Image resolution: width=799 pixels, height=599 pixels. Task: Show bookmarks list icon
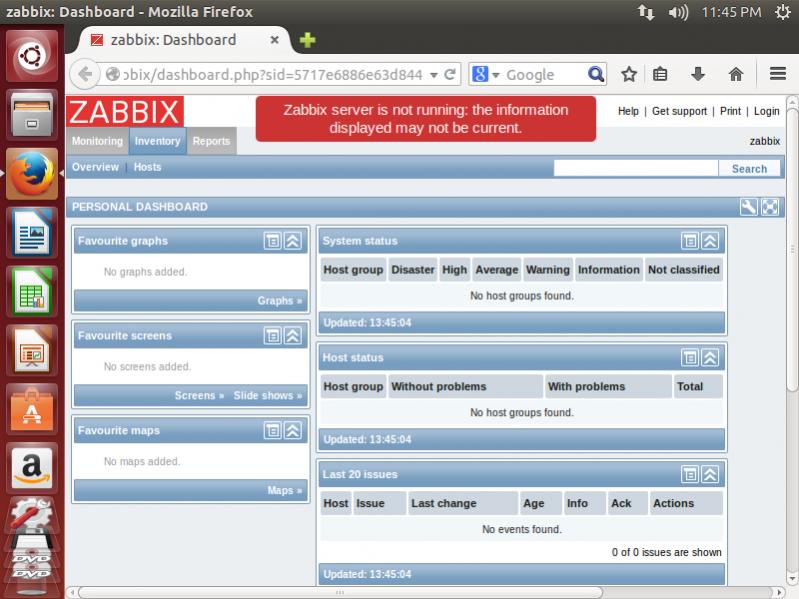tap(660, 74)
